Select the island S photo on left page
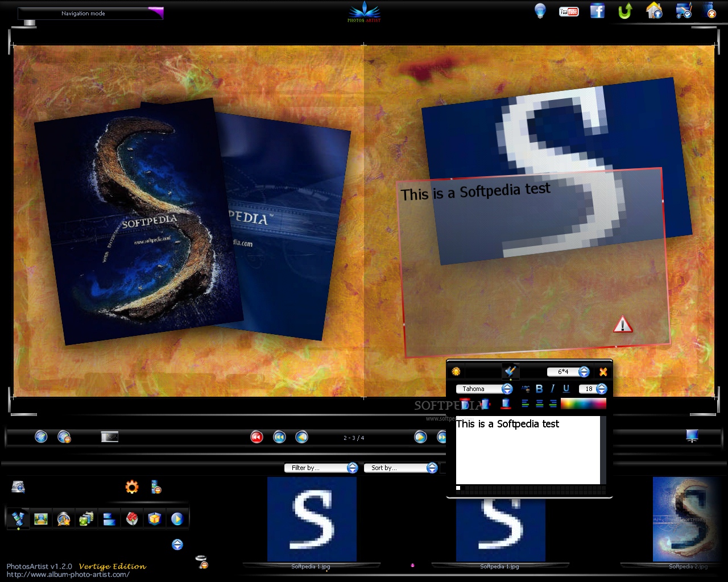 tap(139, 222)
